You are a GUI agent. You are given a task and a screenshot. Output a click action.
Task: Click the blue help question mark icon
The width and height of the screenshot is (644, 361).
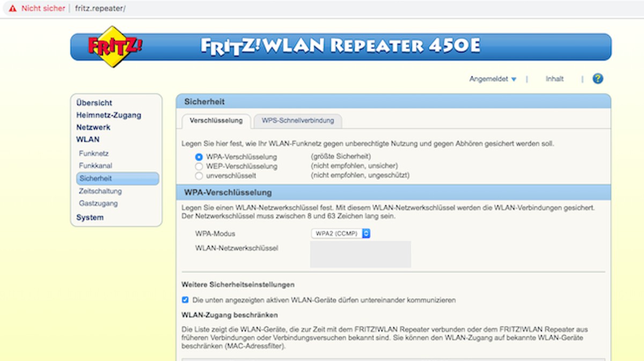(597, 79)
